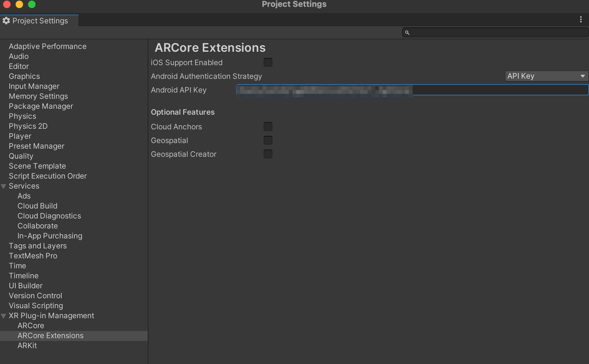This screenshot has width=589, height=364.
Task: Collapse the XR Plug-in Management section
Action: [x=4, y=316]
